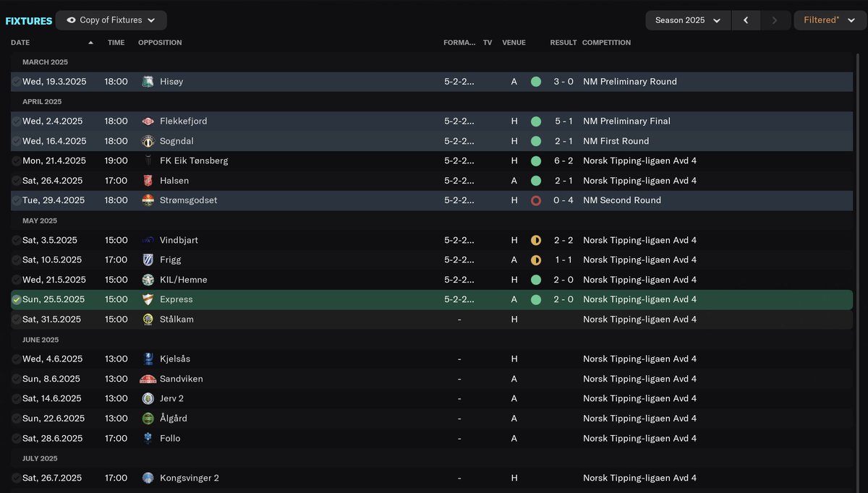This screenshot has height=493, width=868.
Task: Click the yellow draw indicator for Vindbjart match
Action: (x=536, y=240)
